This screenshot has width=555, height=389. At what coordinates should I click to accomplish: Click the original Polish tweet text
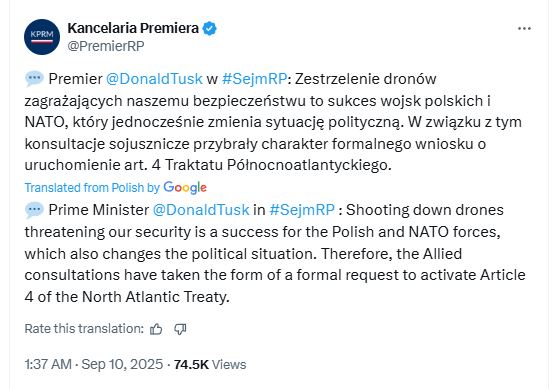click(273, 122)
